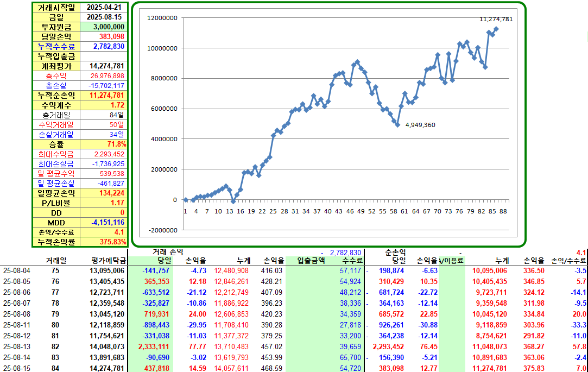
Task: Select cumulative cell 11,377,372
Action: [x=231, y=336]
